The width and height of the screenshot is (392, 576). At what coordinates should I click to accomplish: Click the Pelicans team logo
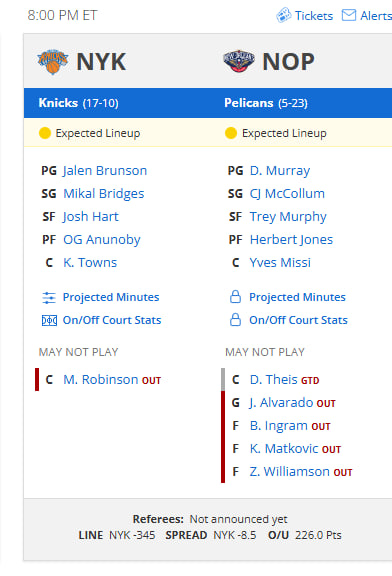[x=239, y=61]
